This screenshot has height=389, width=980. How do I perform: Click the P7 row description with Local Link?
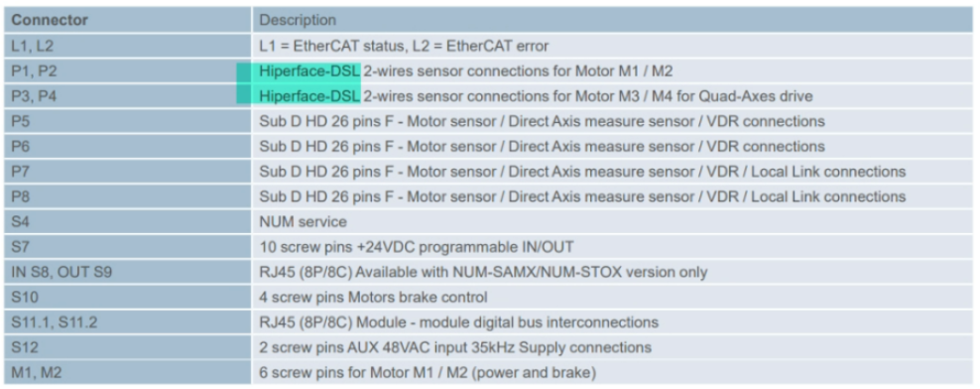(x=582, y=172)
